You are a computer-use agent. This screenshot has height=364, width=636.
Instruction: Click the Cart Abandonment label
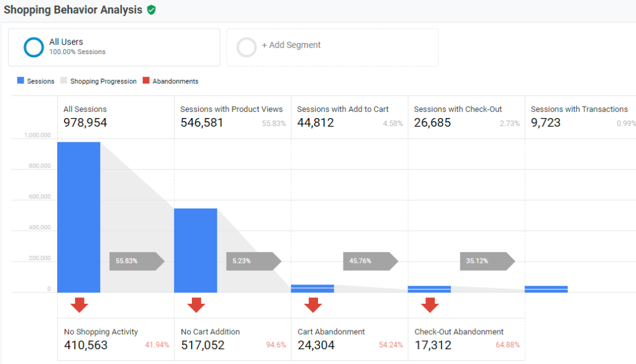coord(331,332)
